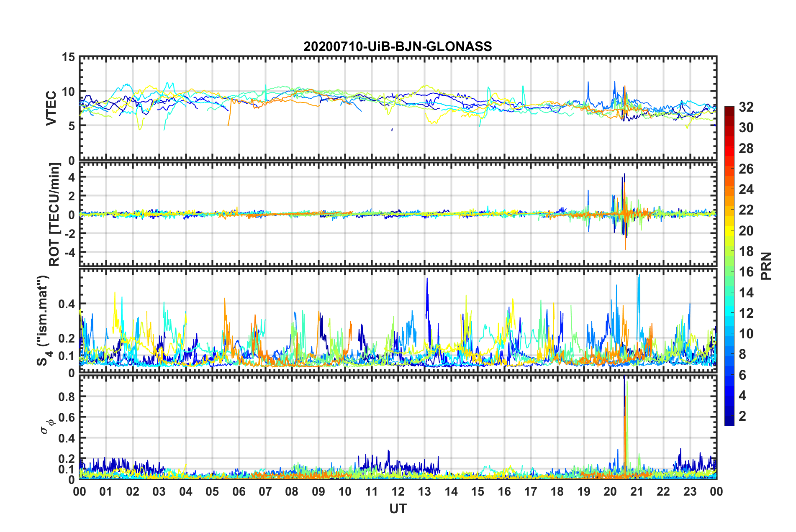Image resolution: width=796 pixels, height=532 pixels.
Task: Click green colorbar segment beside tick 16
Action: tap(729, 272)
